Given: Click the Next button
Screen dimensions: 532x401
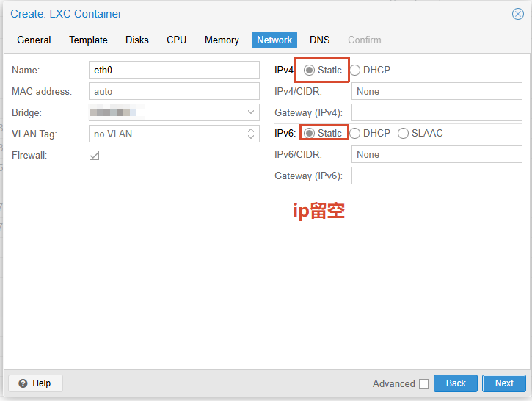Looking at the screenshot, I should coord(504,383).
